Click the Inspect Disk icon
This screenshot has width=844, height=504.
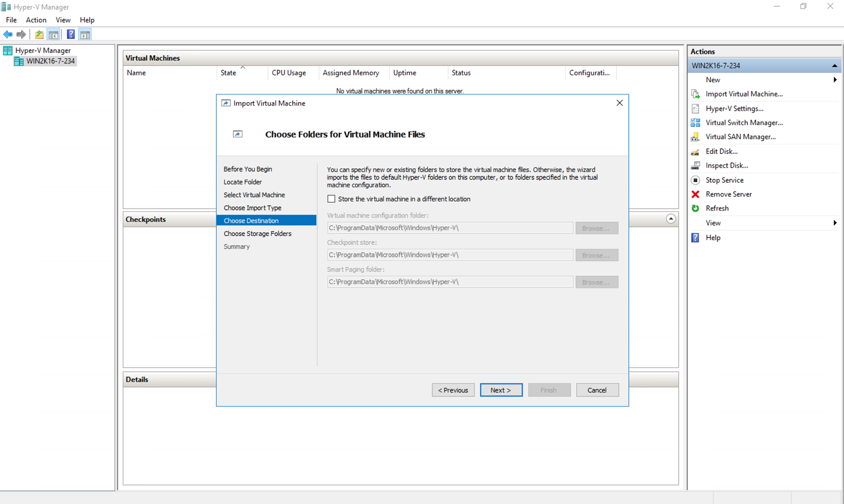(695, 166)
